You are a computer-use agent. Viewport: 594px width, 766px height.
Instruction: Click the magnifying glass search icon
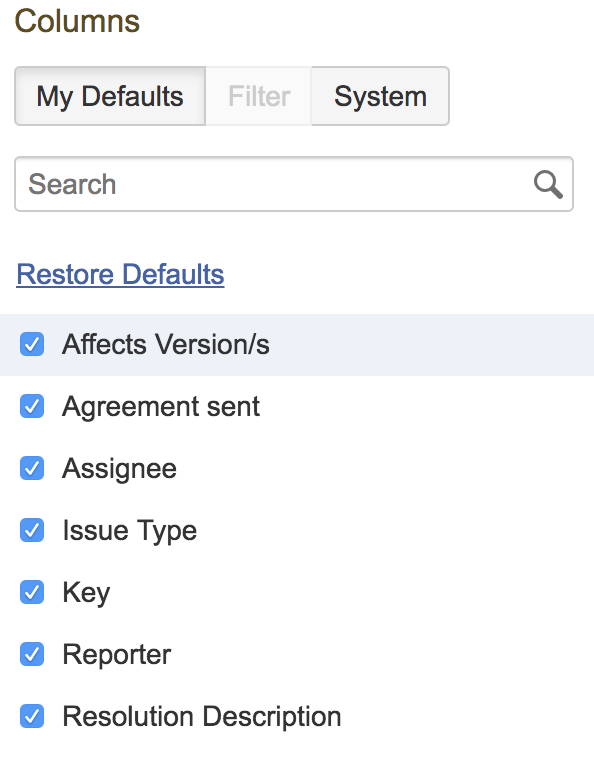click(x=548, y=185)
